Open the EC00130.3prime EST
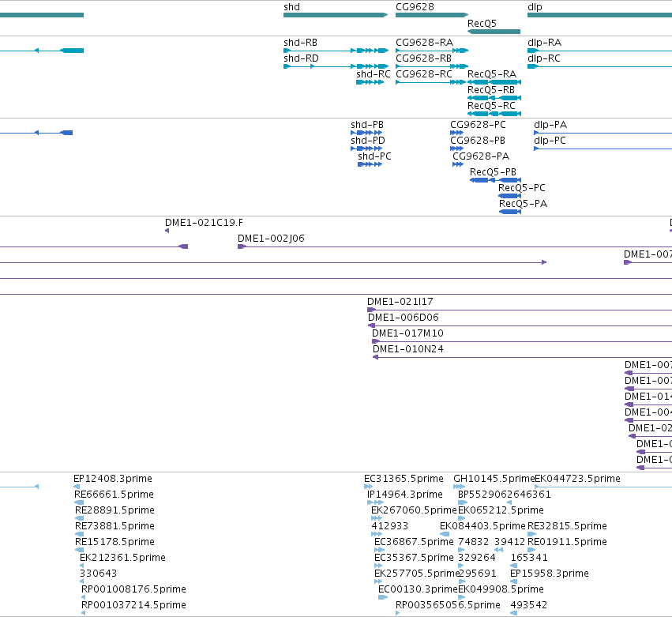Viewport: 672px width, 617px height. coord(383,598)
